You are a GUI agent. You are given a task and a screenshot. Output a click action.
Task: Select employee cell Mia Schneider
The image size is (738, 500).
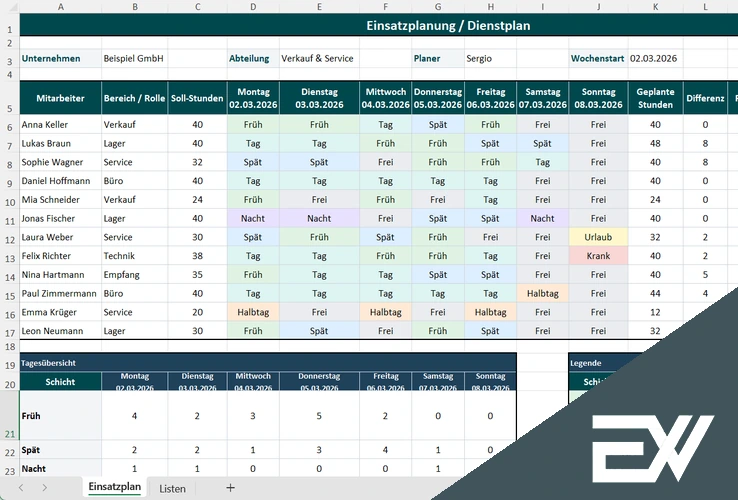pyautogui.click(x=60, y=200)
